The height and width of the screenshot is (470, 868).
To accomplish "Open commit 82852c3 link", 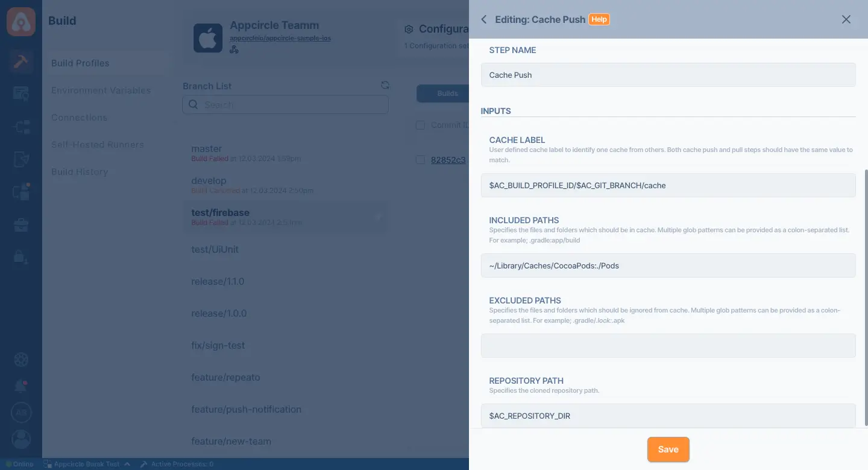I will [x=448, y=160].
